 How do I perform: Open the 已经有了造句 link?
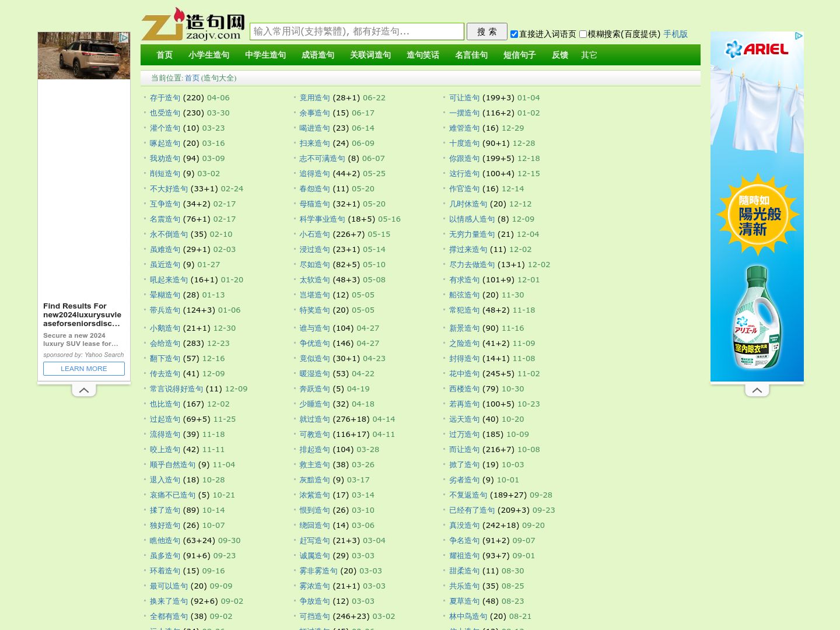[472, 510]
